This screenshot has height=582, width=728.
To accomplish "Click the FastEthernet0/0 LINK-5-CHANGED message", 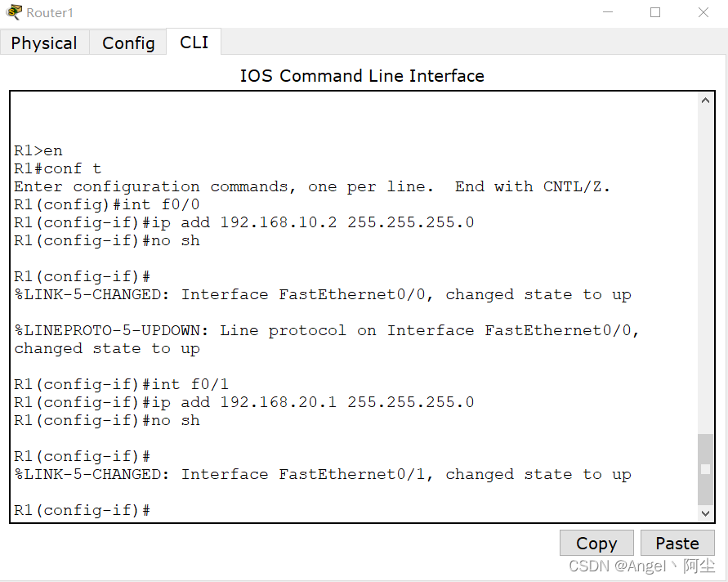I will pyautogui.click(x=323, y=294).
